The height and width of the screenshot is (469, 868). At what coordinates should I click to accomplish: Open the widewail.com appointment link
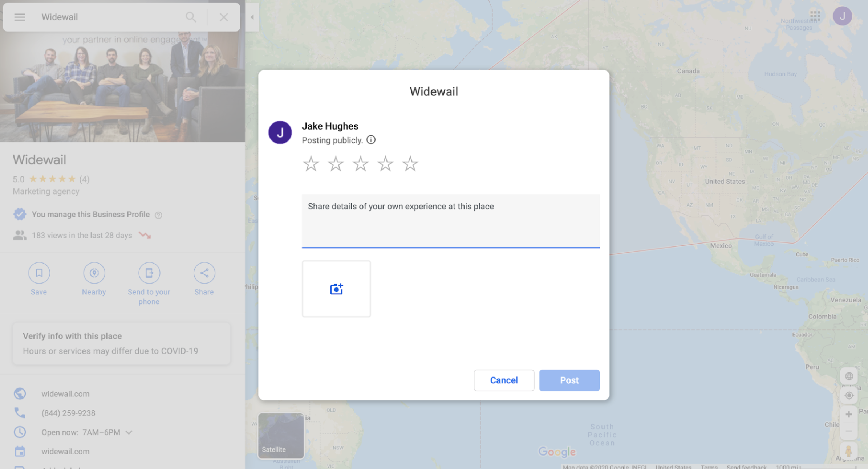(65, 452)
